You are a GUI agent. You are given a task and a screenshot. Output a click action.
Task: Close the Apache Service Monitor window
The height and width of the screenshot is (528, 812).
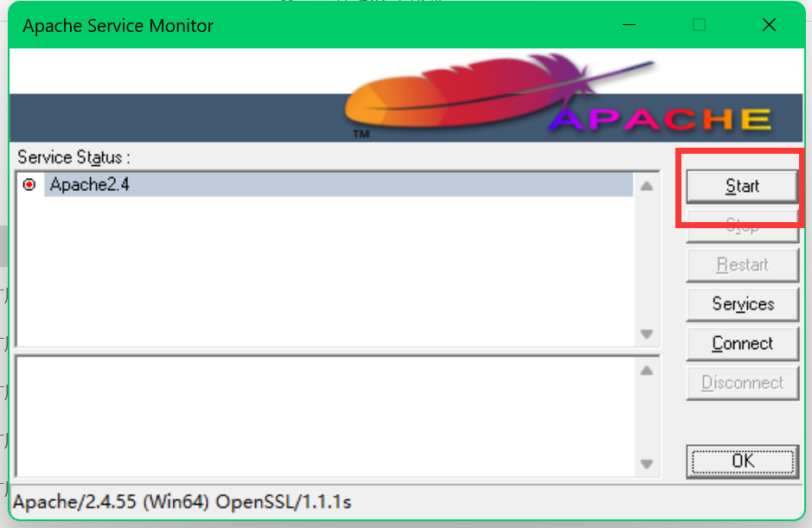tap(769, 25)
